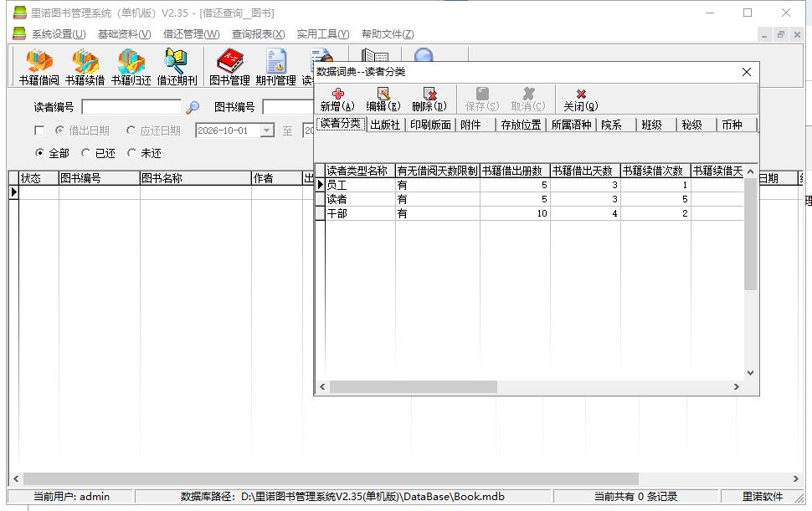Click the 图书名称 column header in main grid

[x=196, y=178]
